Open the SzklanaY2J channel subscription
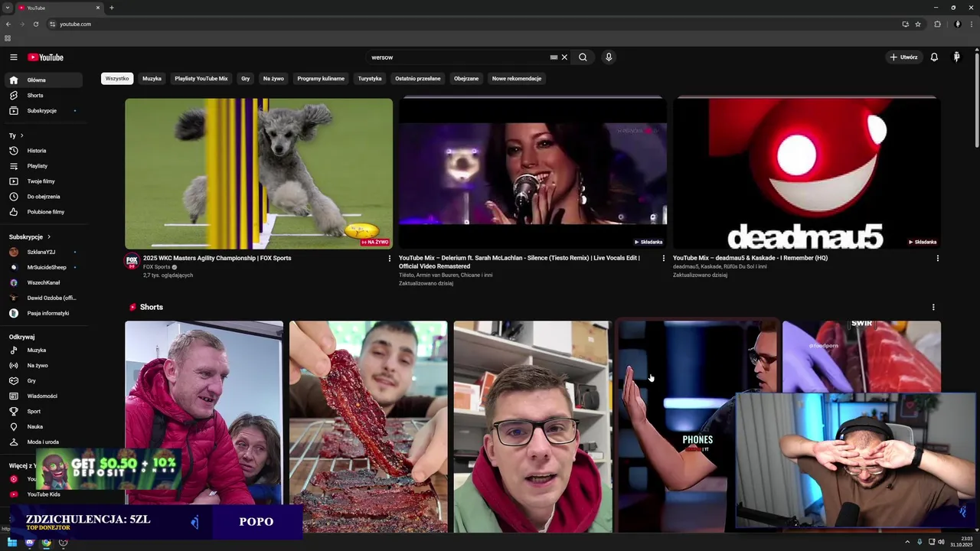980x551 pixels. pos(44,252)
